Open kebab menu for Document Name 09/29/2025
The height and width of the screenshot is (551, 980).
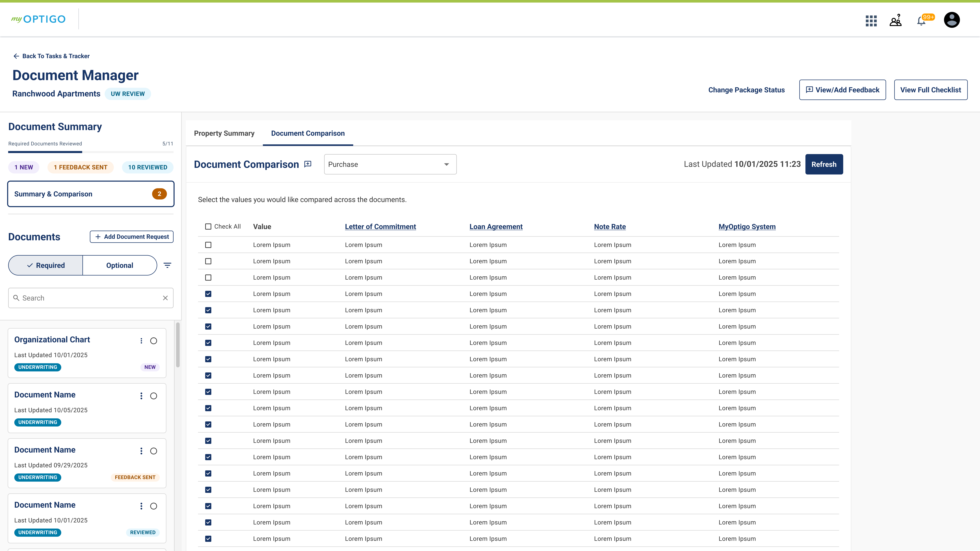[x=141, y=451]
